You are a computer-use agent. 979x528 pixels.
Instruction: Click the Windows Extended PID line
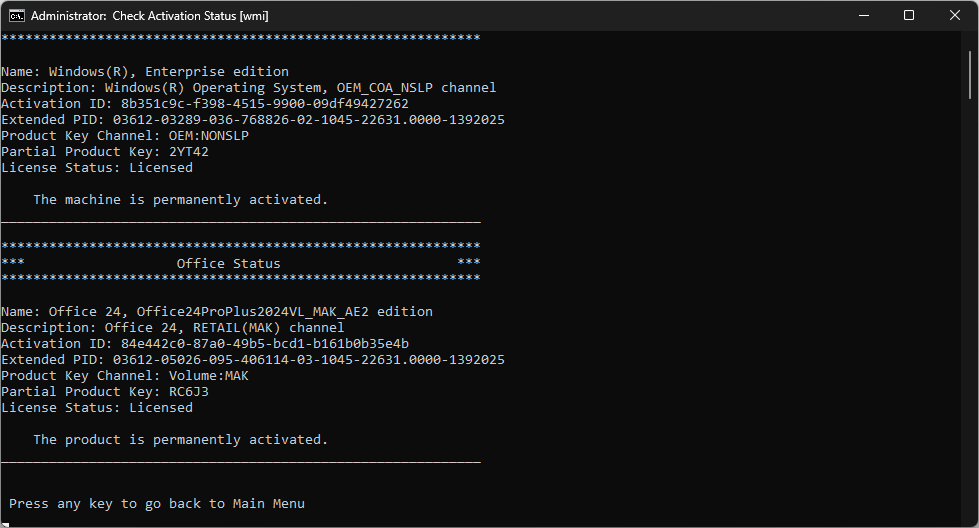[253, 120]
